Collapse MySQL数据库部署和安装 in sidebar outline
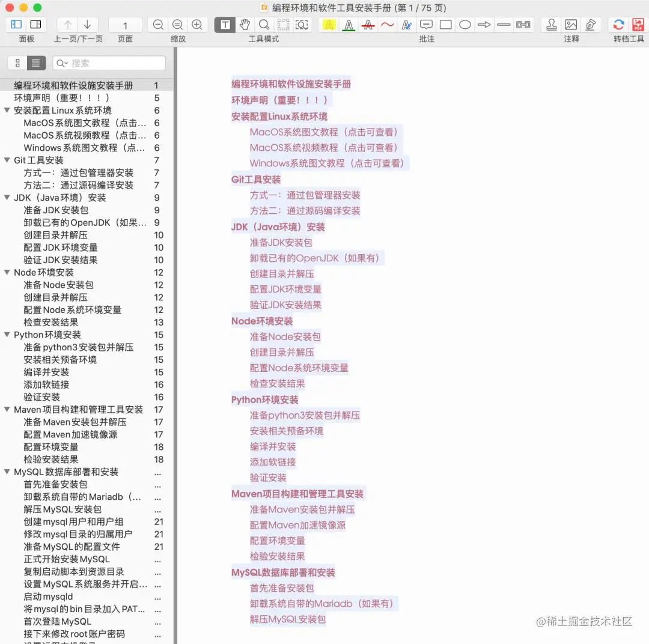Screen dimensions: 649x644 pyautogui.click(x=7, y=472)
